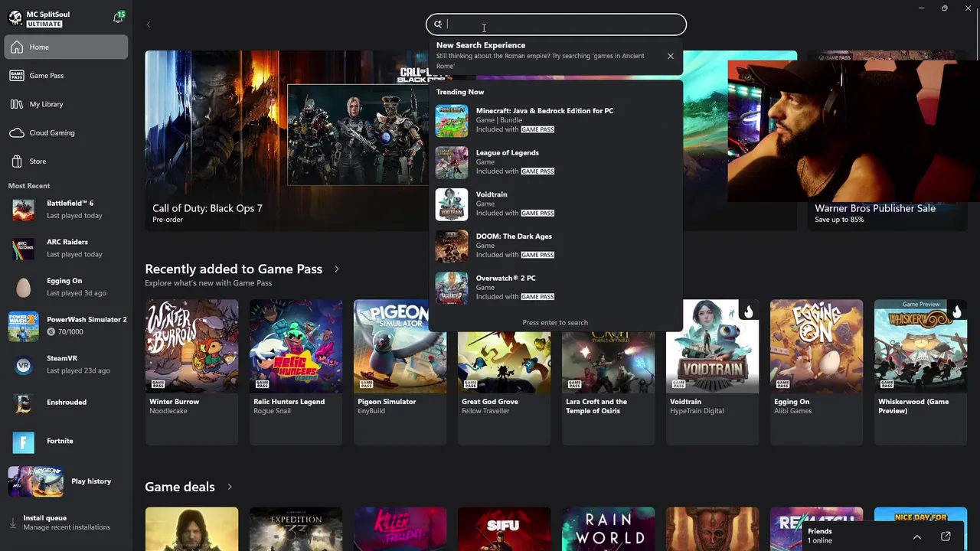Open the Voidtrain game card
This screenshot has width=980, height=551.
pyautogui.click(x=712, y=372)
